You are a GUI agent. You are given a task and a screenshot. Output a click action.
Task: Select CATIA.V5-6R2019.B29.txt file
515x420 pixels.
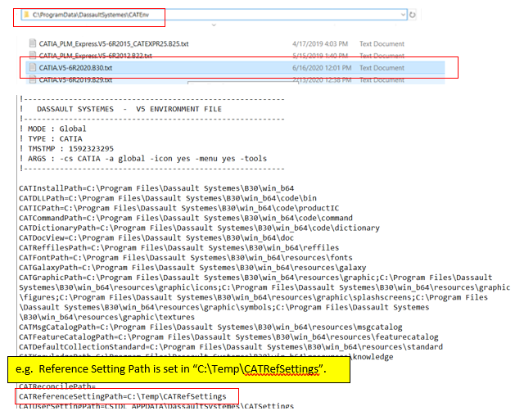(75, 79)
